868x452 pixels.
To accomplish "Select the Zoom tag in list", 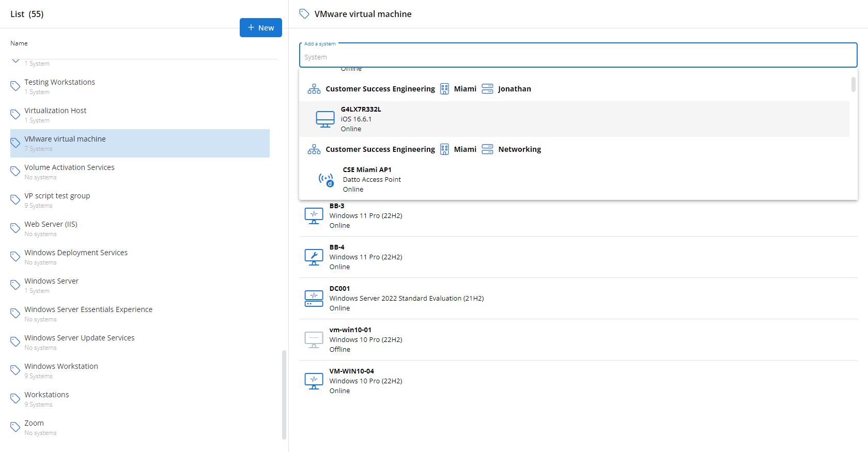I will 34,424.
